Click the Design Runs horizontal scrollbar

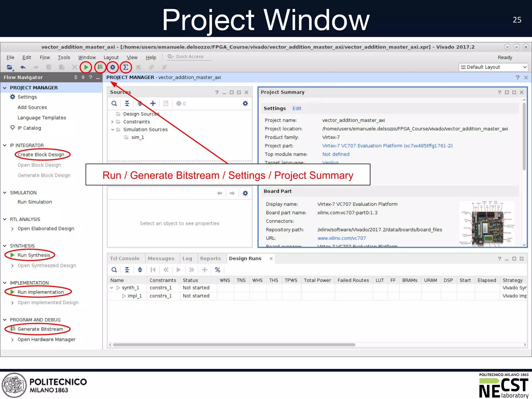pyautogui.click(x=234, y=345)
